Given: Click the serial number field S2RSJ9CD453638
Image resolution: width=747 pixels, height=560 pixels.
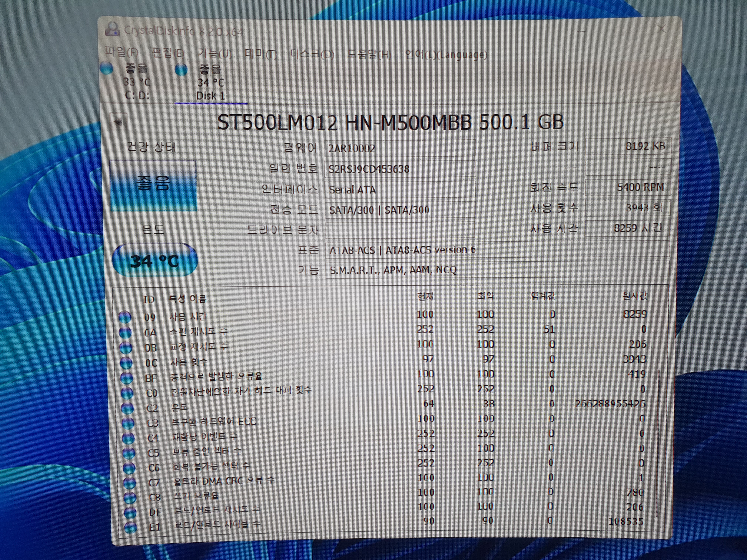Looking at the screenshot, I should pos(400,169).
